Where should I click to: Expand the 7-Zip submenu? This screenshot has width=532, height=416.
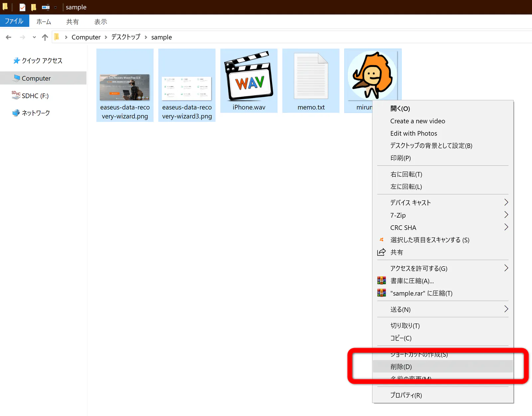tap(443, 215)
